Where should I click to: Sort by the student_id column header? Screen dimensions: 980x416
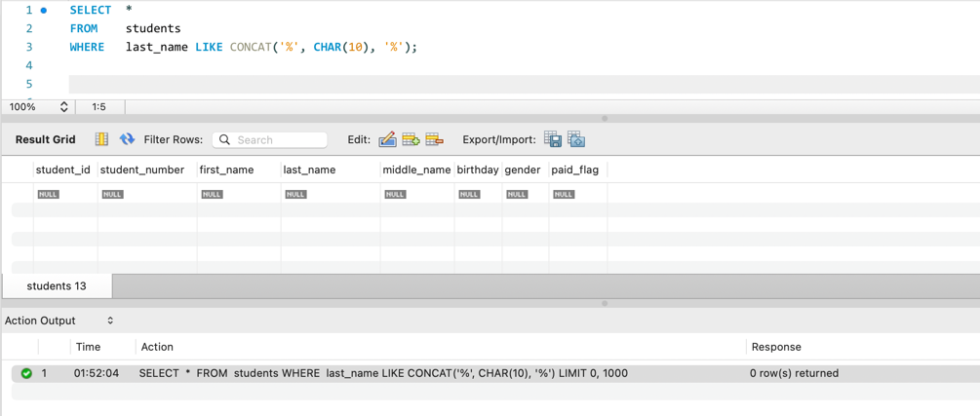(62, 170)
